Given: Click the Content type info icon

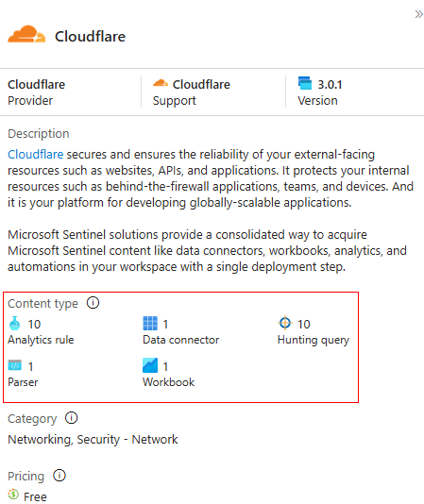Looking at the screenshot, I should (93, 303).
